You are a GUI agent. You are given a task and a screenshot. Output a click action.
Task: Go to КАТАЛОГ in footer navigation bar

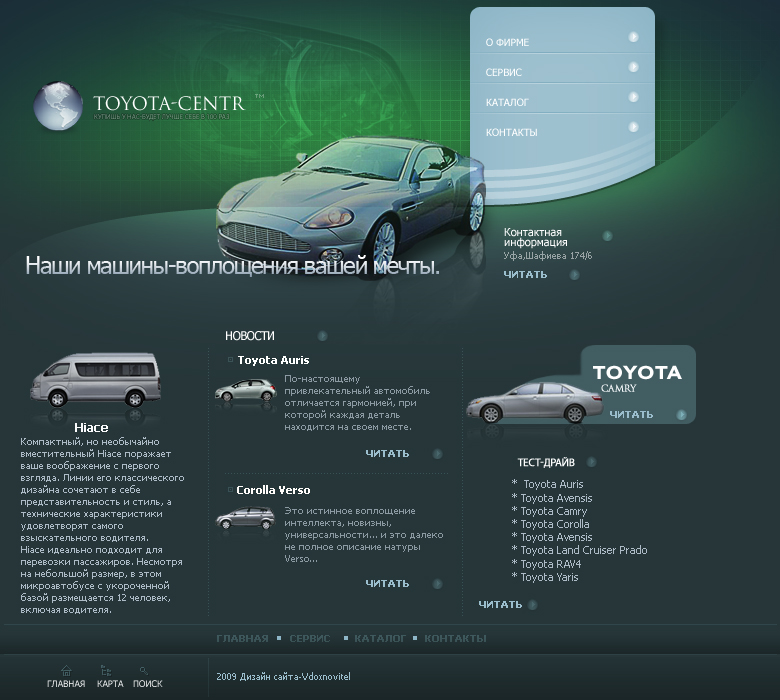click(380, 638)
